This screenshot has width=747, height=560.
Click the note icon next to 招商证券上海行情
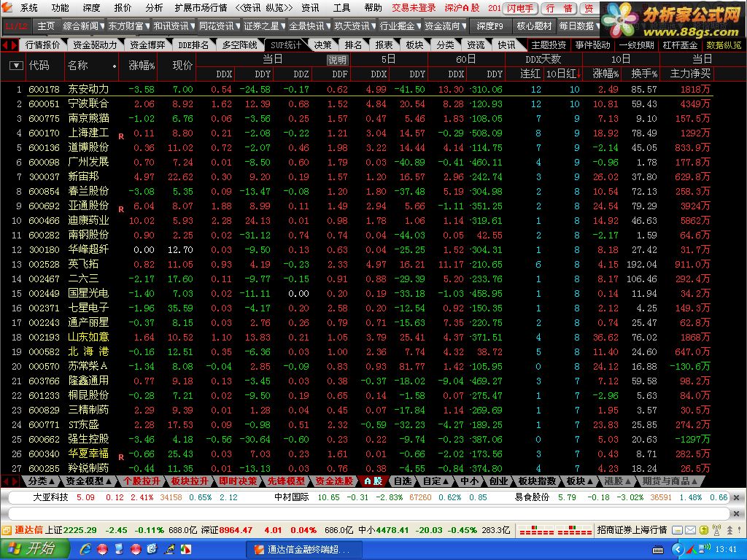pos(678,530)
